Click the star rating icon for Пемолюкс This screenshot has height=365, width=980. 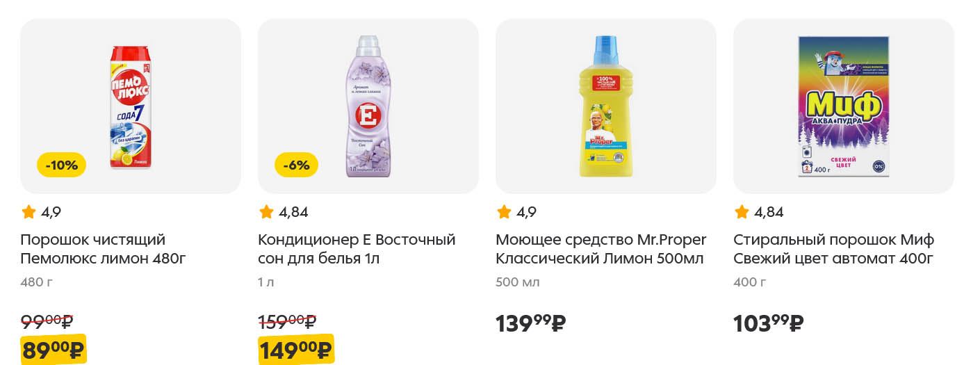[28, 212]
